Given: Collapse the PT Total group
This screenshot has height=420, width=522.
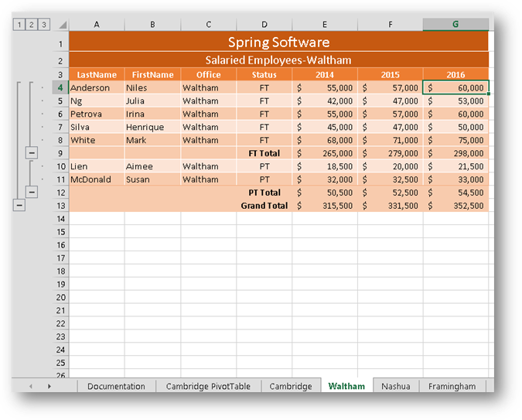Looking at the screenshot, I should [32, 192].
